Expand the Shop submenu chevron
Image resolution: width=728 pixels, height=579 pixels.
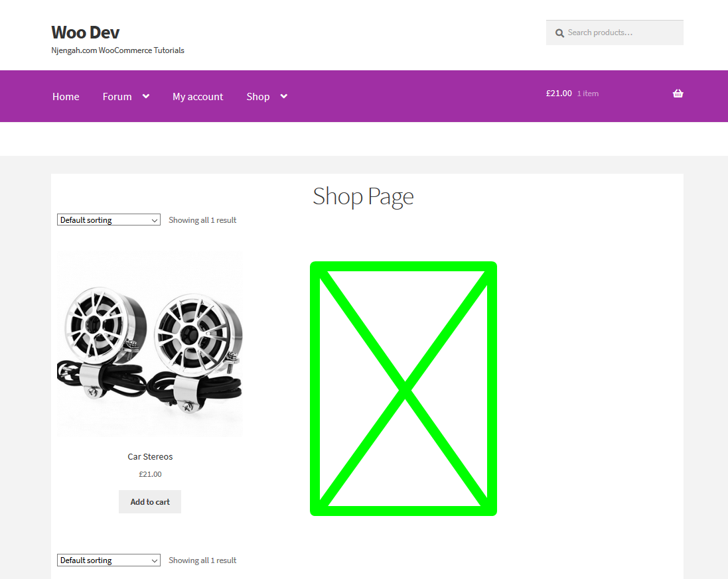click(283, 96)
